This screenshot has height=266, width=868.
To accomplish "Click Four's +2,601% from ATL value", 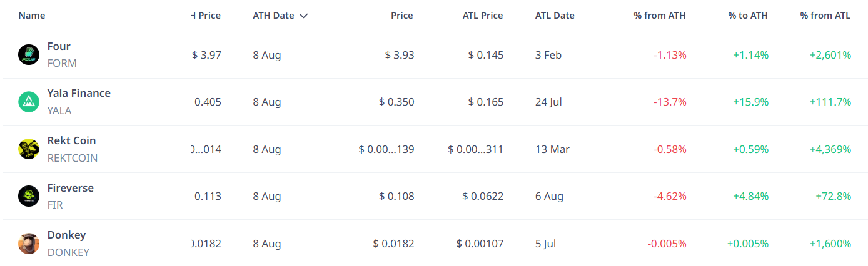I will (830, 55).
